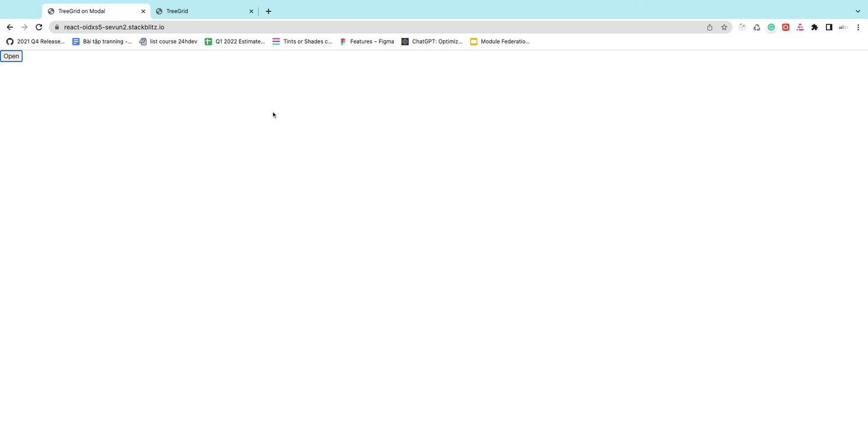
Task: Click the lock site info icon
Action: coord(57,27)
